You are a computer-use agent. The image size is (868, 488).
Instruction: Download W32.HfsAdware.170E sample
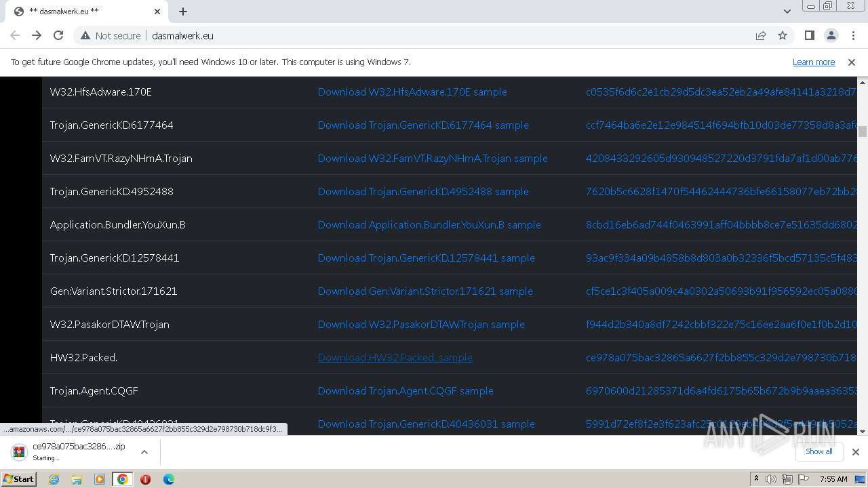click(x=412, y=91)
